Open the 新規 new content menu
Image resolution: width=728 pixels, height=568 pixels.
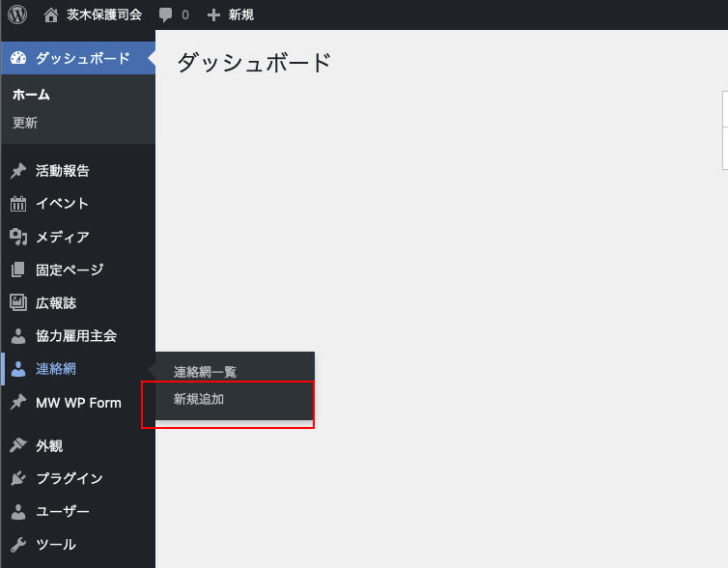[241, 14]
